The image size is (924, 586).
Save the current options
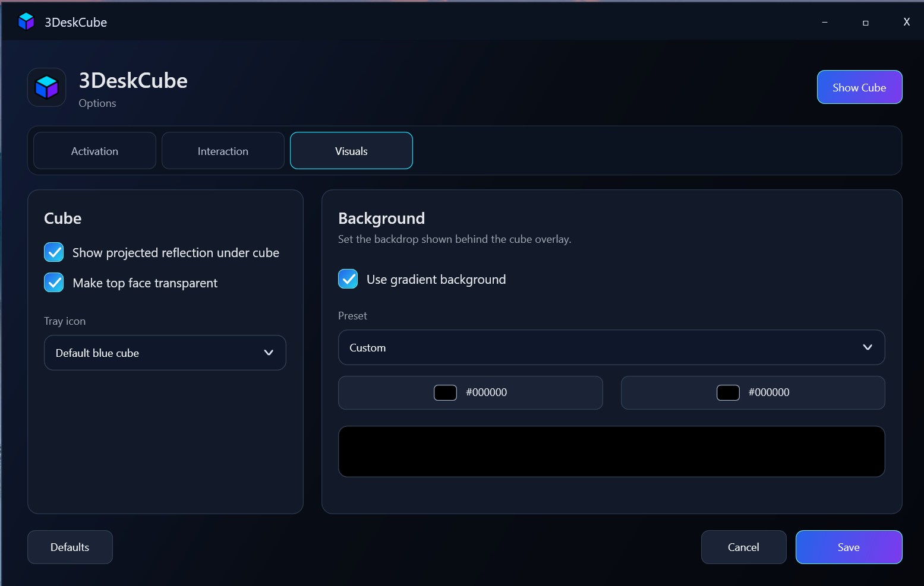(x=849, y=547)
